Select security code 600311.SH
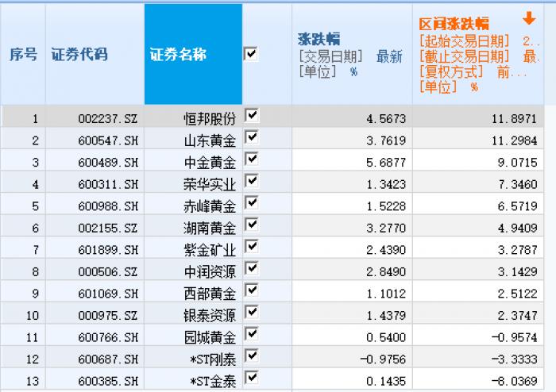 [108, 184]
